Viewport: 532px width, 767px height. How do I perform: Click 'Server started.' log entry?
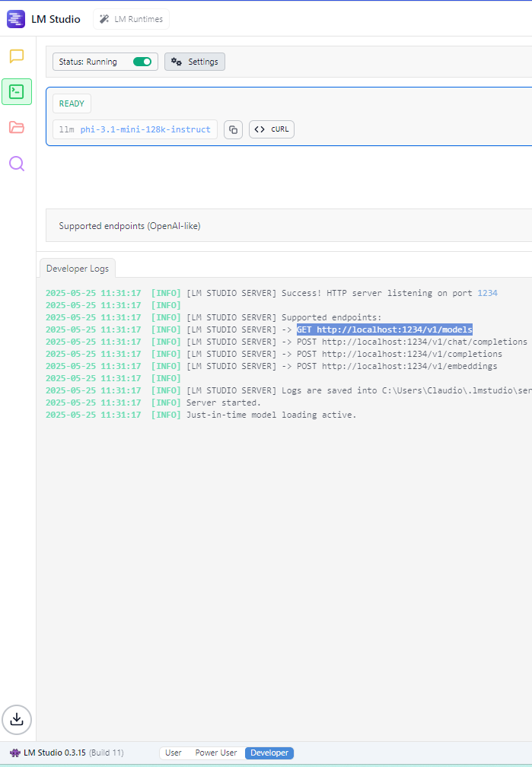pos(153,403)
